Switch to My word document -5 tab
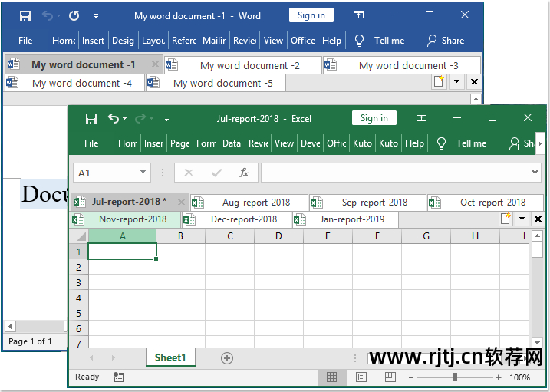This screenshot has width=550, height=392. 216,83
